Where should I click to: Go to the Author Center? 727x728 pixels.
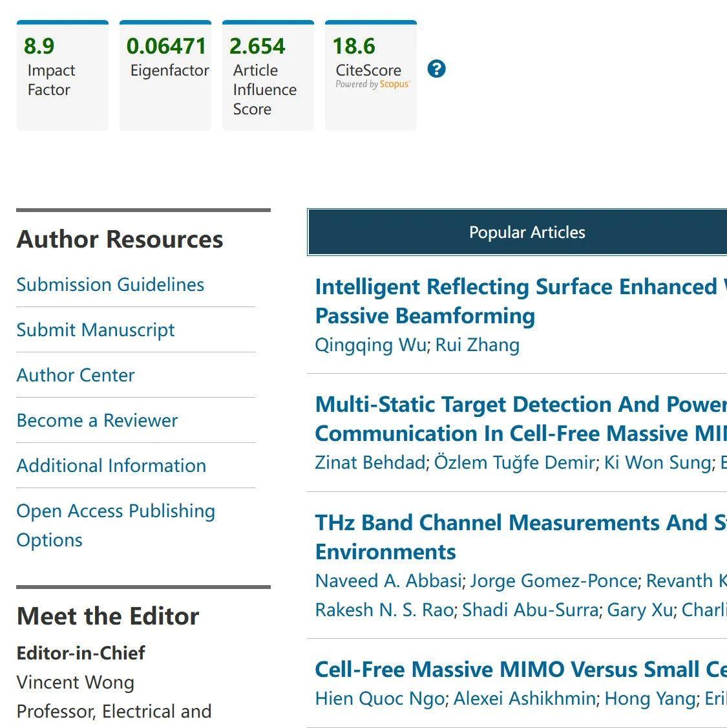(x=76, y=375)
